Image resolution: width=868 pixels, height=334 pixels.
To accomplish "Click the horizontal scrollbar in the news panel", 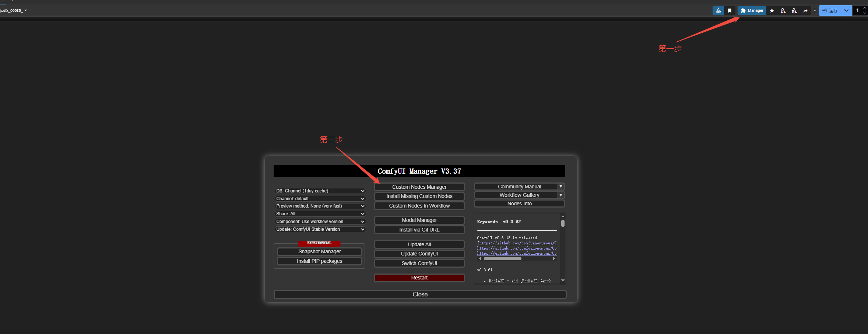I will [x=503, y=259].
